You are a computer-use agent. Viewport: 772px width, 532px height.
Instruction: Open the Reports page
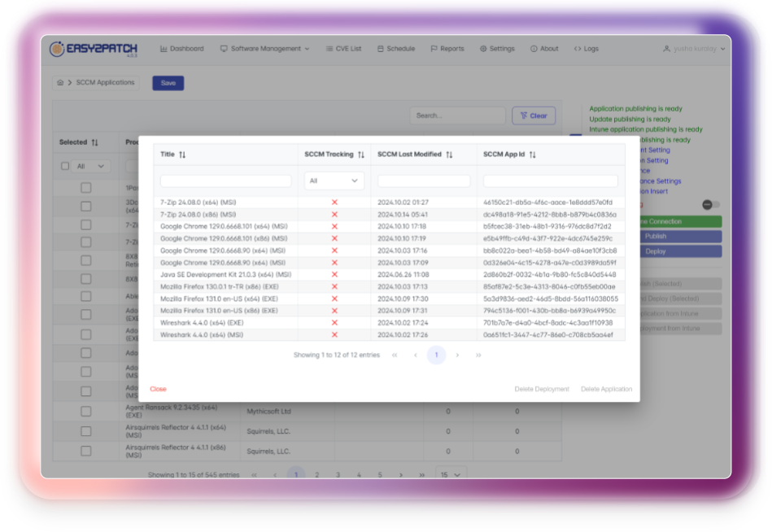447,49
